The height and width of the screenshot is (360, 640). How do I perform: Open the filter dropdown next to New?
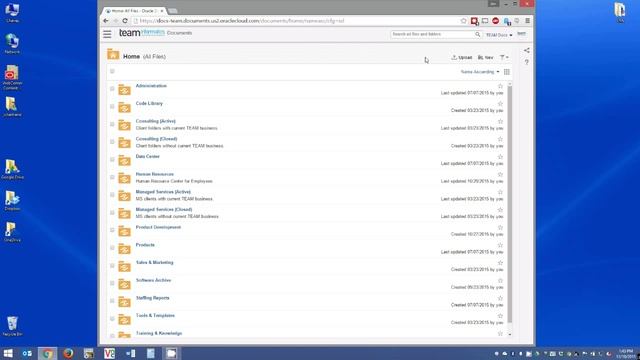coord(504,58)
